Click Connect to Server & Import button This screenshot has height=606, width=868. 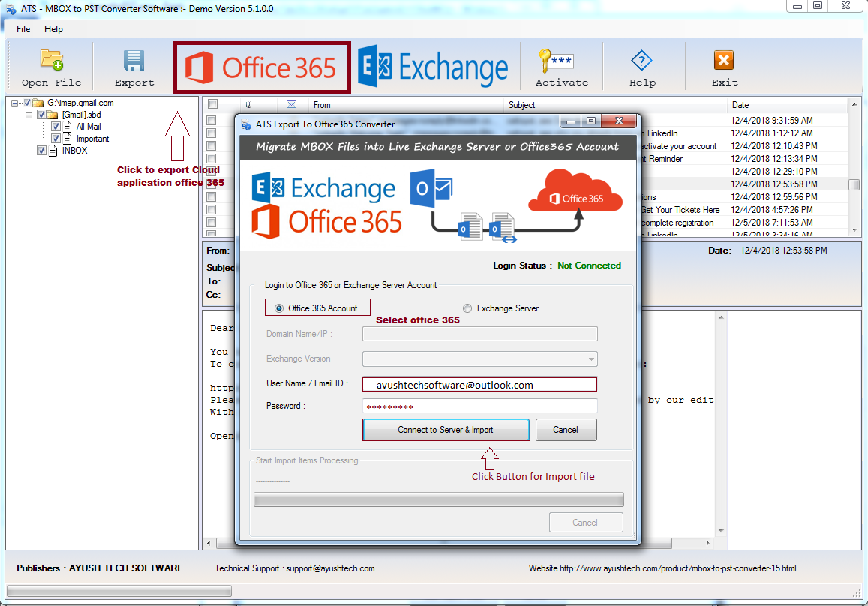click(x=446, y=430)
